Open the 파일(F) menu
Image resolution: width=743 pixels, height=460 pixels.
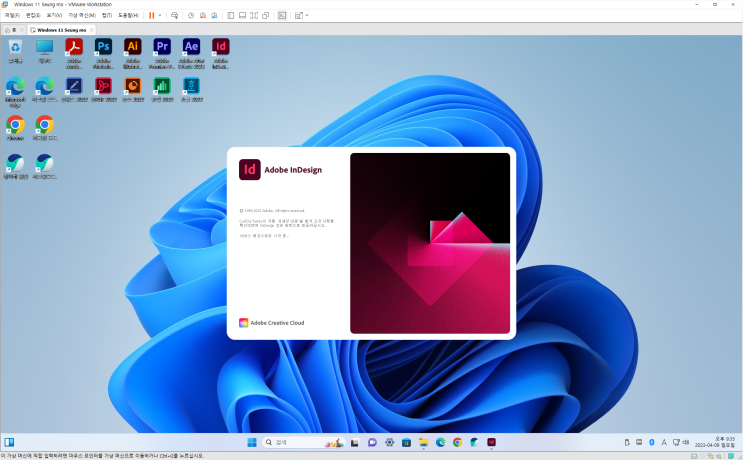[x=12, y=16]
